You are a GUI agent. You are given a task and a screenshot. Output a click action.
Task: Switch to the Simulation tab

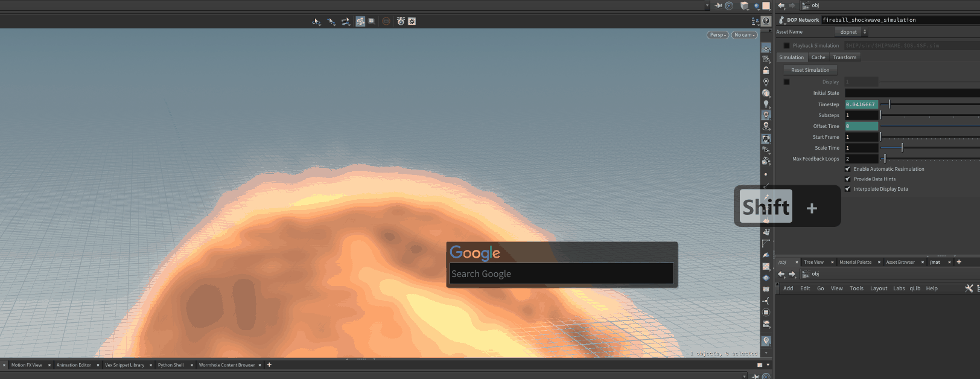click(791, 57)
